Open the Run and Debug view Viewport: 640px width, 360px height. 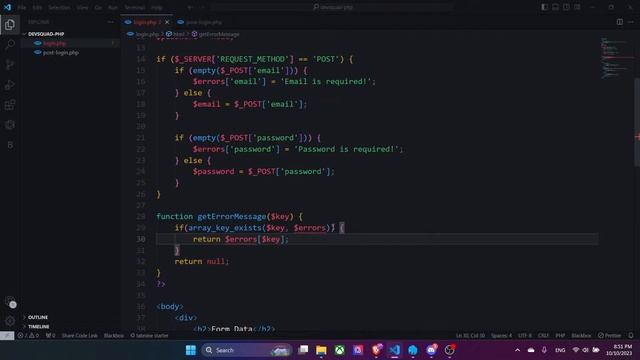click(x=10, y=85)
